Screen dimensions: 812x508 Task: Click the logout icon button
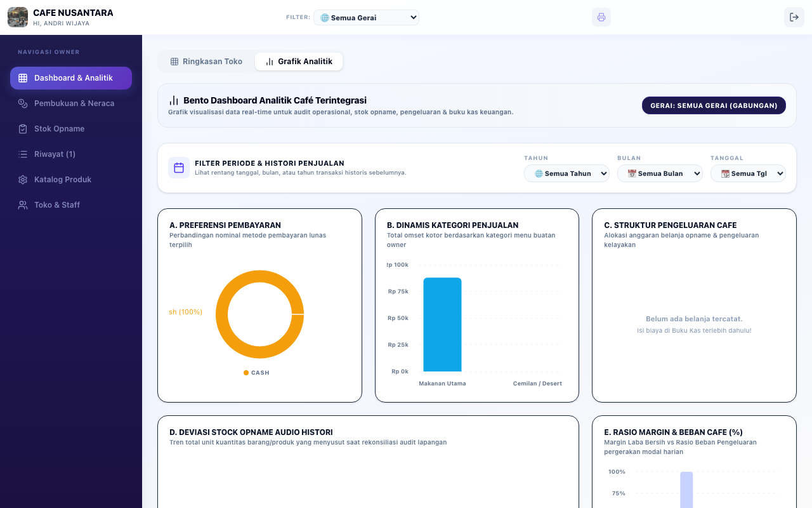[794, 17]
